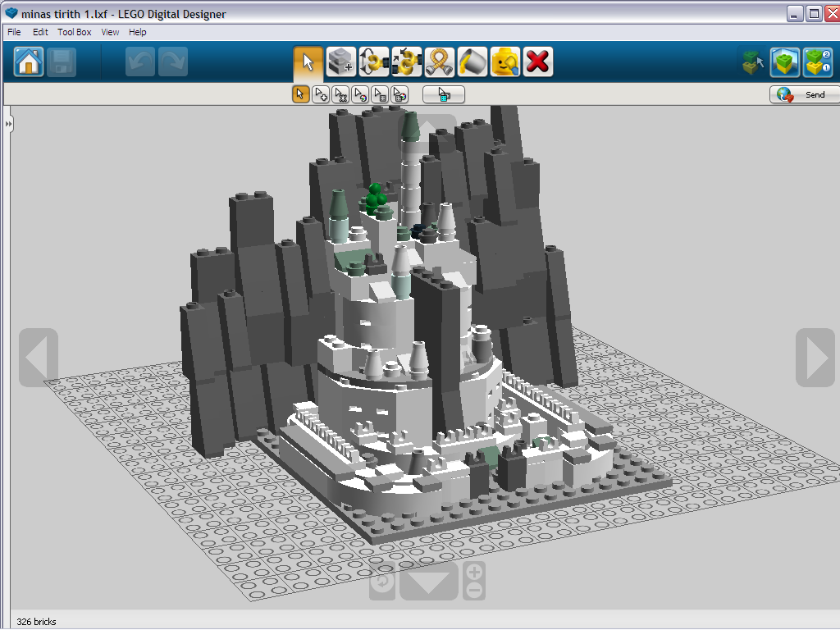840x630 pixels.
Task: Click the Save floppy disk icon
Action: click(61, 62)
